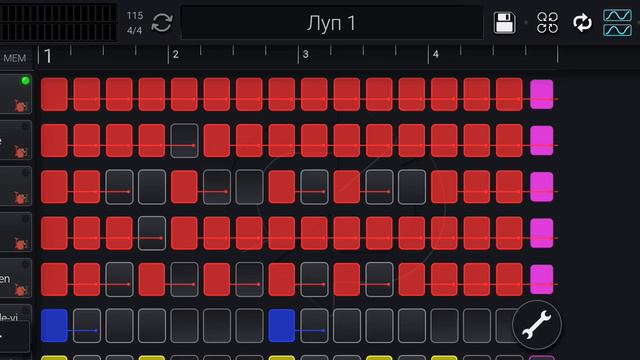Edit the loop name field 'Луп 1'
This screenshot has height=360, width=640.
pyautogui.click(x=332, y=23)
